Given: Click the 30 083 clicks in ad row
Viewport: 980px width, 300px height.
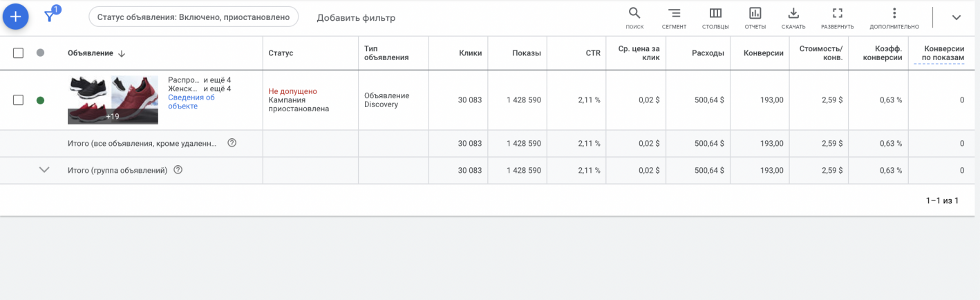Looking at the screenshot, I should pyautogui.click(x=470, y=100).
